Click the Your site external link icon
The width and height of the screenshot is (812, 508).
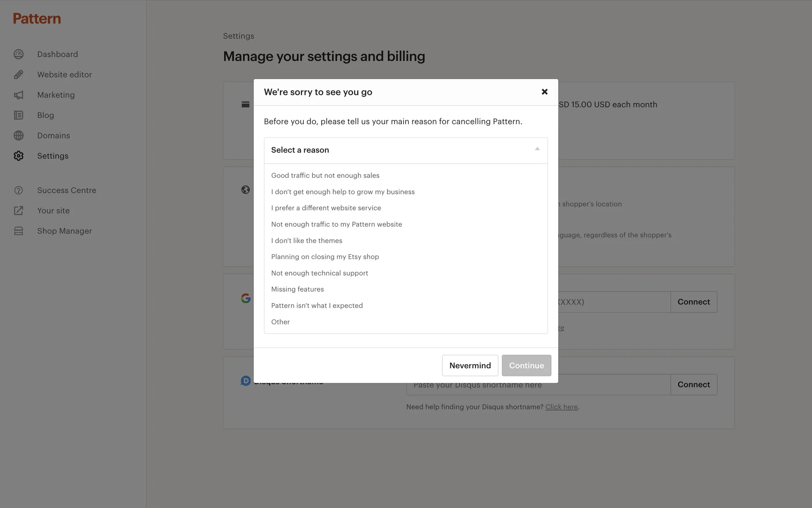19,211
